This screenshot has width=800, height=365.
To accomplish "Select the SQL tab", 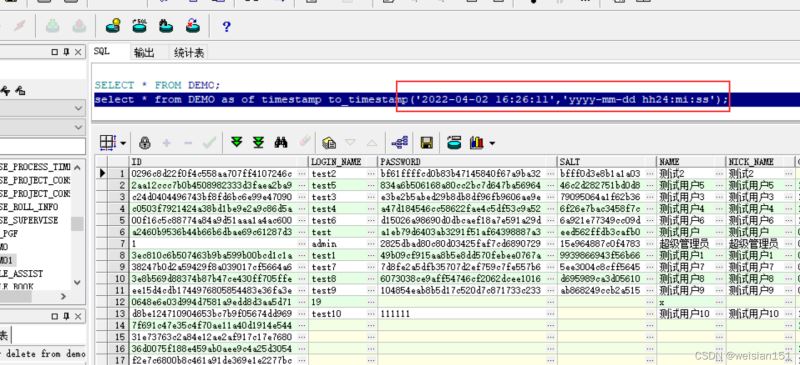I will 102,52.
